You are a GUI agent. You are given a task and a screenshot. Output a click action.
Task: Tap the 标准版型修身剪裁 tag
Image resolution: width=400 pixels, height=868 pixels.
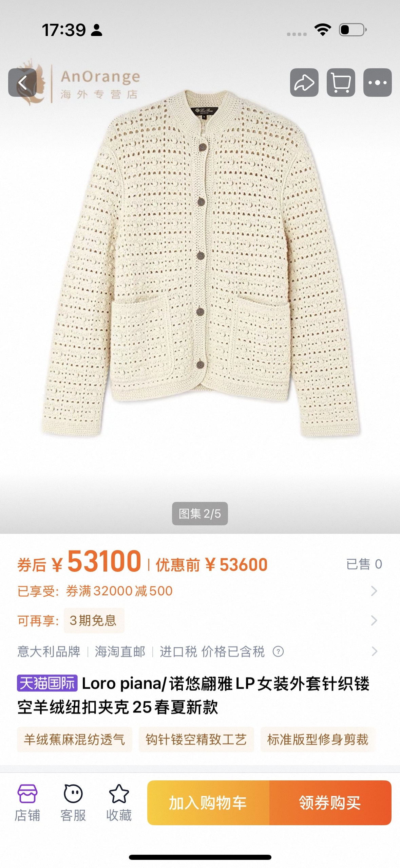coord(318,739)
